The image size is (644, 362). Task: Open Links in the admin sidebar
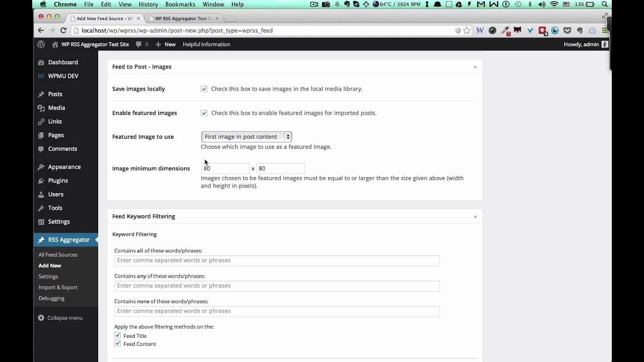[x=55, y=121]
